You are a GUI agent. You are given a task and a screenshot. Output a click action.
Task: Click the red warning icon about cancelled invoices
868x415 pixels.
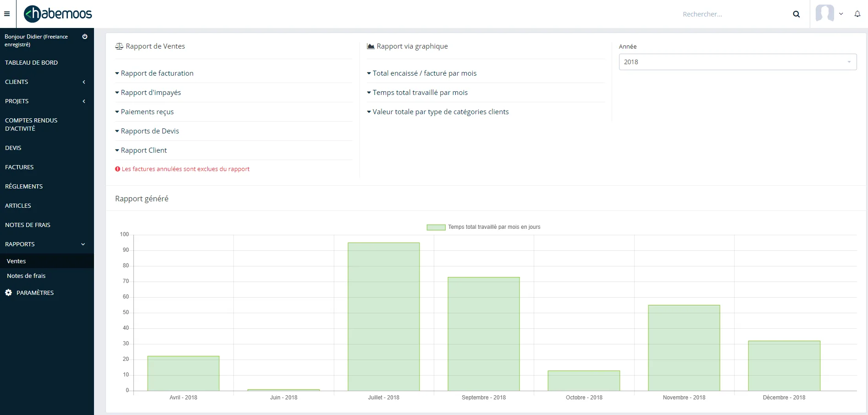[117, 169]
